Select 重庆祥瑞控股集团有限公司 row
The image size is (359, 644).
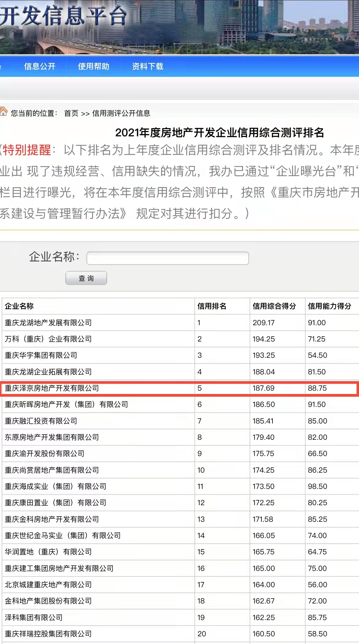tap(180, 634)
